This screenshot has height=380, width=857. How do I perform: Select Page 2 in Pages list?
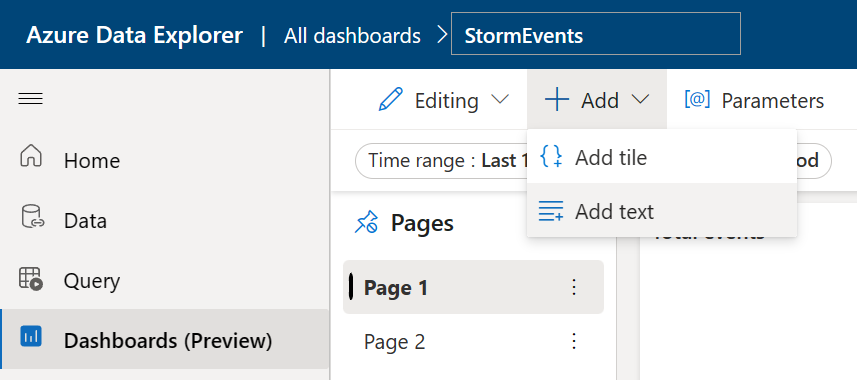coord(473,342)
